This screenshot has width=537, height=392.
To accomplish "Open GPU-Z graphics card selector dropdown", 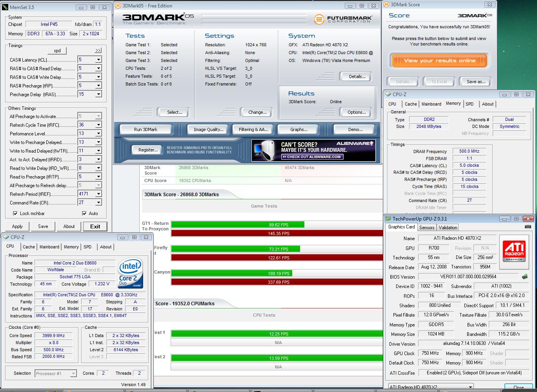I will 470,387.
